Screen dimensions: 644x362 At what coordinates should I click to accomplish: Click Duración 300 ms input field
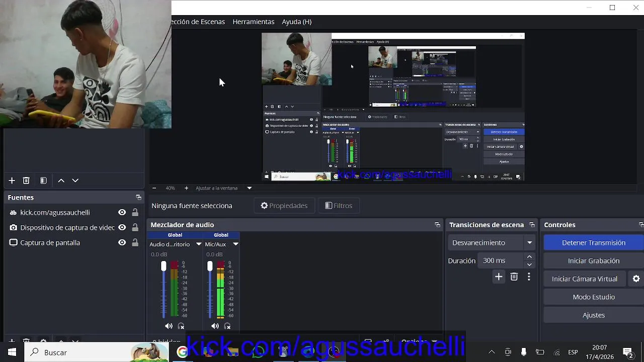(x=502, y=261)
